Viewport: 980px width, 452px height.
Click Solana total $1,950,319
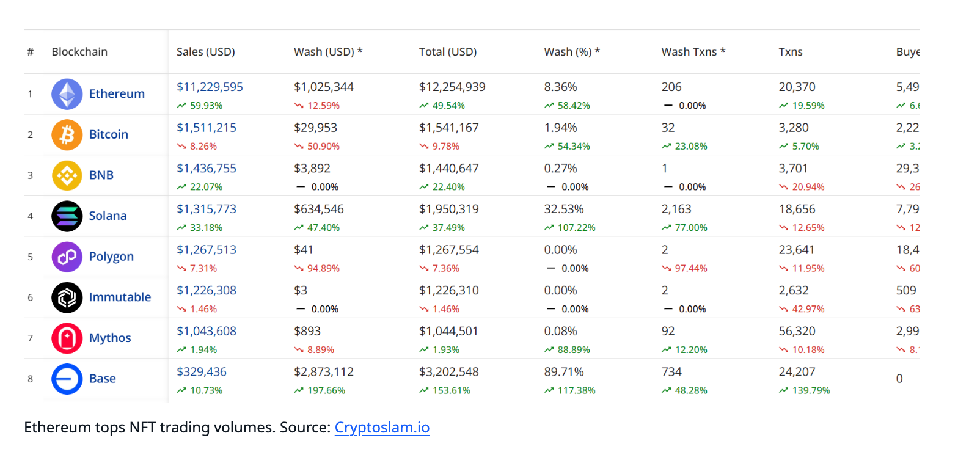pos(449,209)
